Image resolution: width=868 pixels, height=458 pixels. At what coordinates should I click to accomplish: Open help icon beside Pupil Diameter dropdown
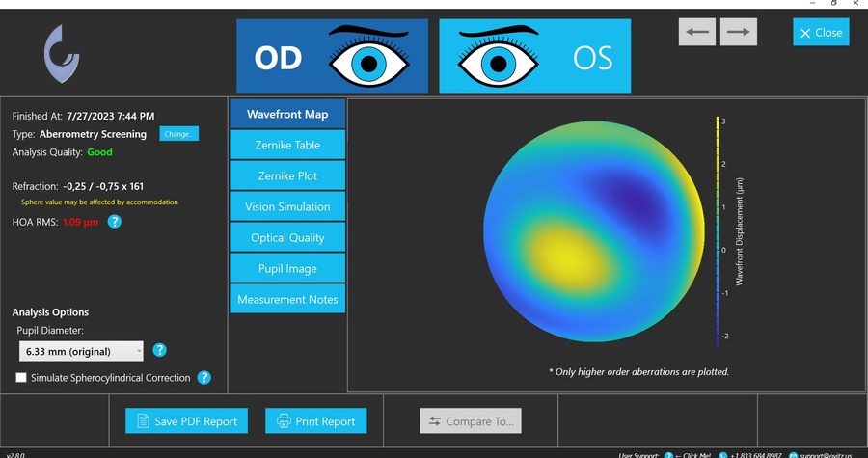[160, 350]
